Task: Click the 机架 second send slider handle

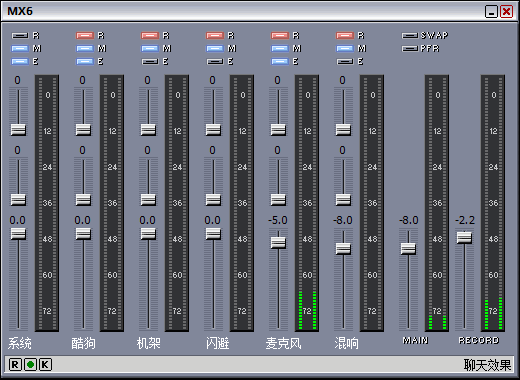Action: [x=148, y=199]
